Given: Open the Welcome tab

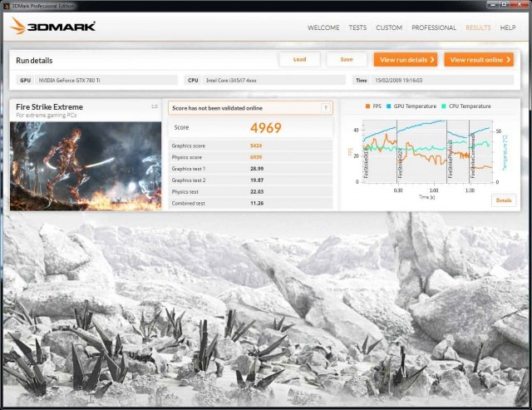Looking at the screenshot, I should tap(323, 27).
